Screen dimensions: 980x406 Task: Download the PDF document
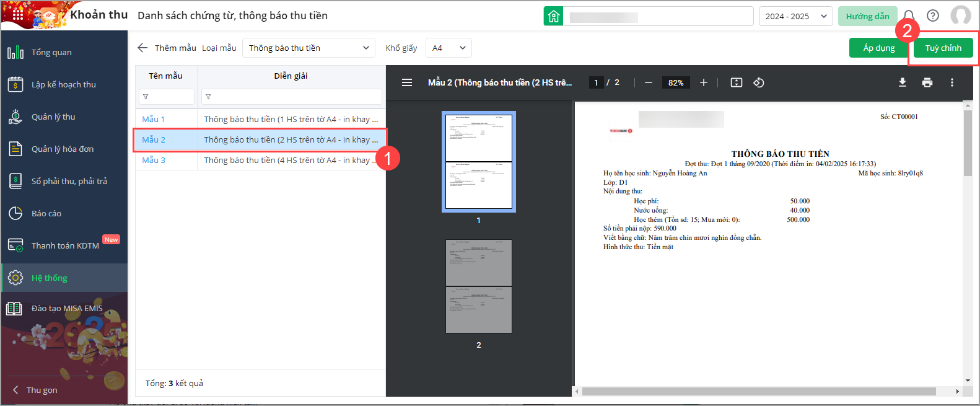[903, 82]
